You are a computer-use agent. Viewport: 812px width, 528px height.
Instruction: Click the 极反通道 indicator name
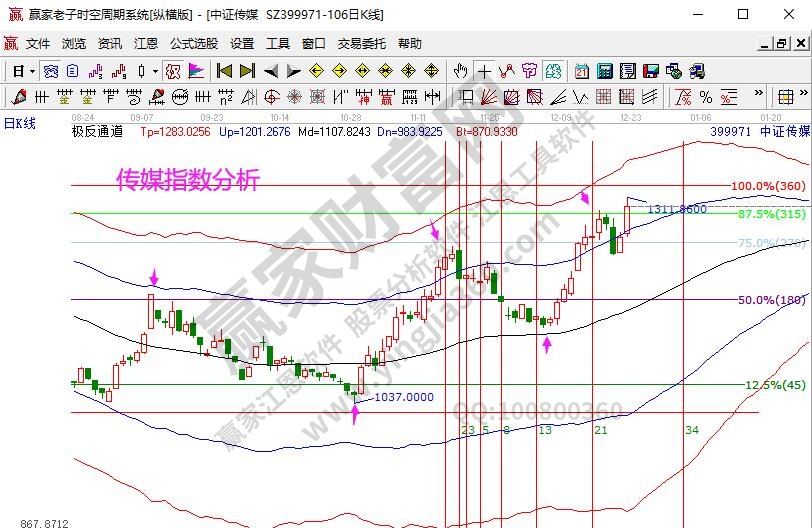click(x=97, y=131)
